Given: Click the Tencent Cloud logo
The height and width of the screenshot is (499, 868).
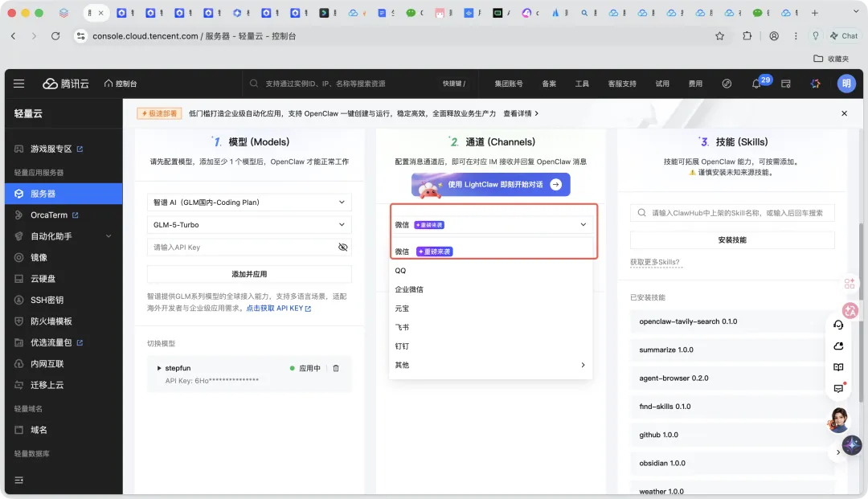Looking at the screenshot, I should point(66,84).
